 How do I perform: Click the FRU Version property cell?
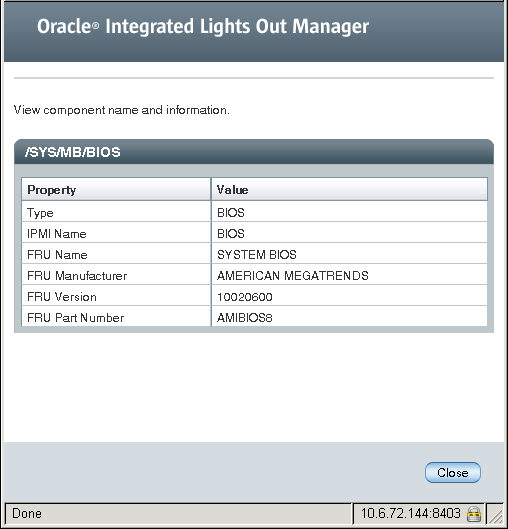coord(116,296)
